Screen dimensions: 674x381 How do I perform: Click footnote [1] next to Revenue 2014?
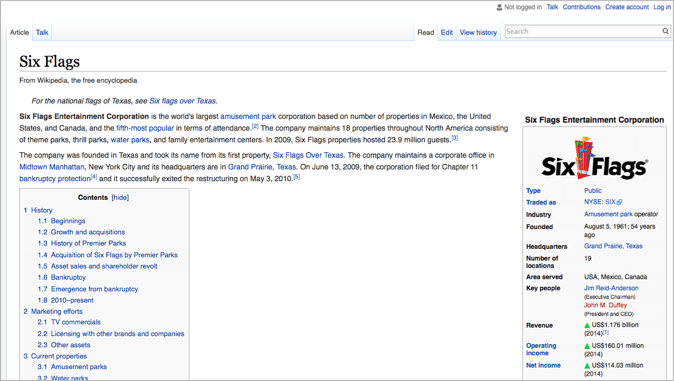[605, 332]
